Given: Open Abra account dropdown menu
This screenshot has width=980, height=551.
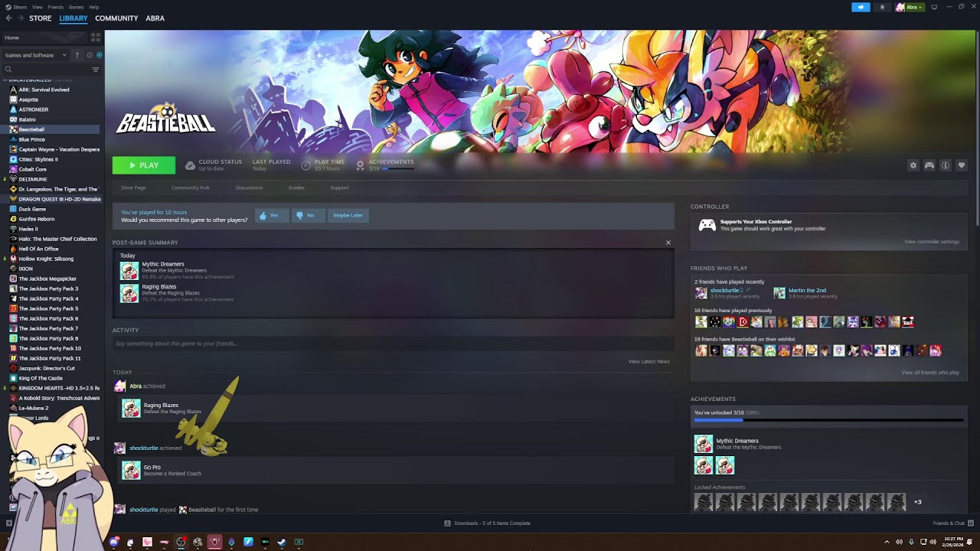Looking at the screenshot, I should [x=910, y=7].
